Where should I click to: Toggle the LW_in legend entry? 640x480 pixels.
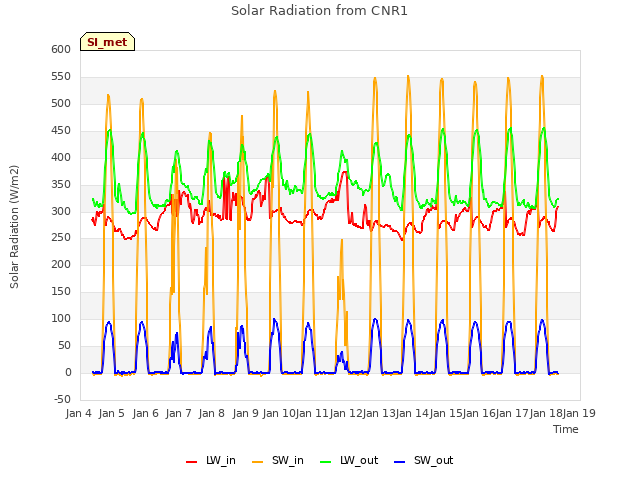(x=211, y=461)
